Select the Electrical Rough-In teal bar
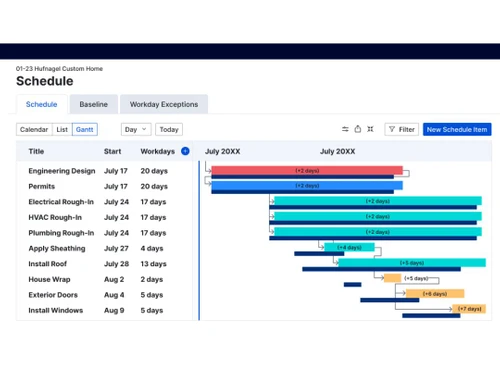 point(378,201)
